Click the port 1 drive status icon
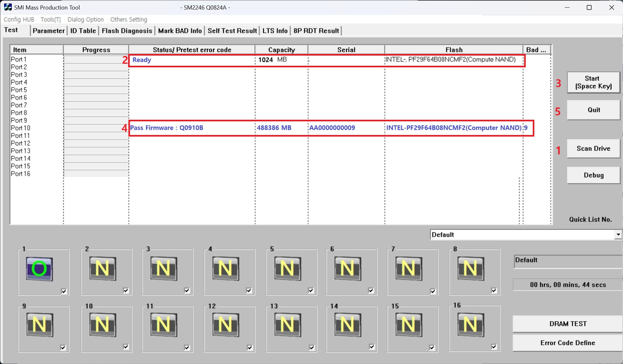Screen dimensions: 623x364 [x=39, y=269]
